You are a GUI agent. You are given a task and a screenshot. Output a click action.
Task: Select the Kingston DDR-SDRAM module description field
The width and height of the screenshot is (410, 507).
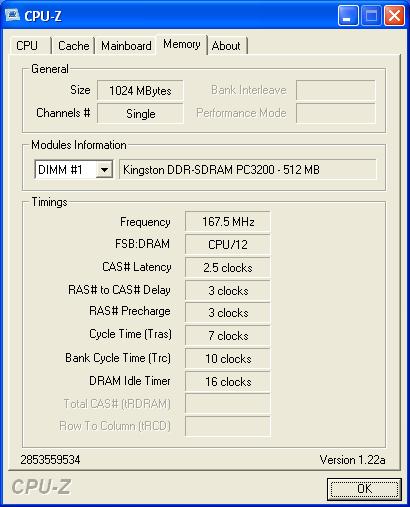248,170
